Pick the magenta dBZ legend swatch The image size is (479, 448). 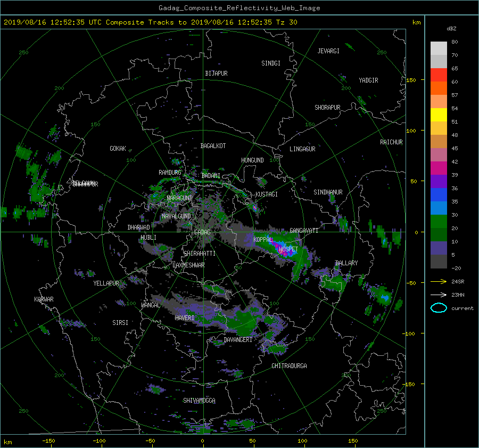click(439, 168)
